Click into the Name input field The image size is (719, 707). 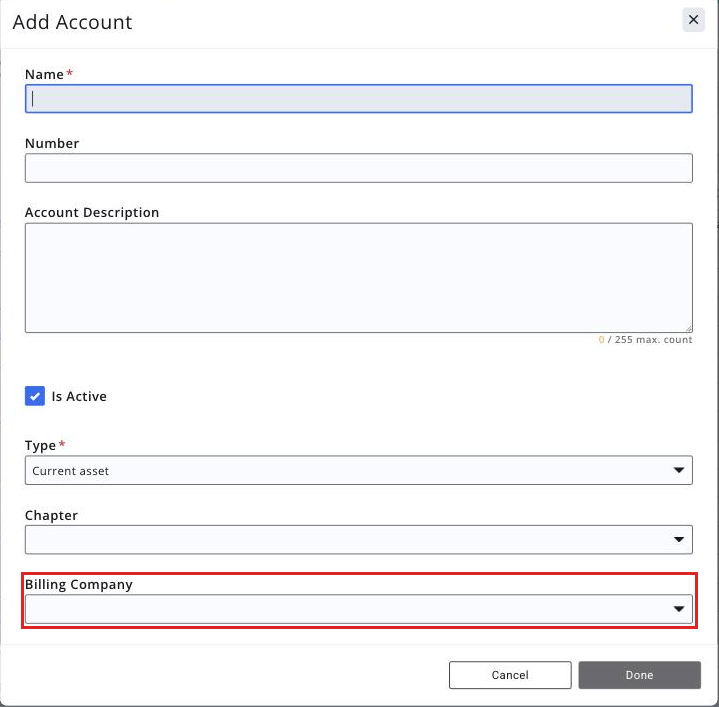359,99
